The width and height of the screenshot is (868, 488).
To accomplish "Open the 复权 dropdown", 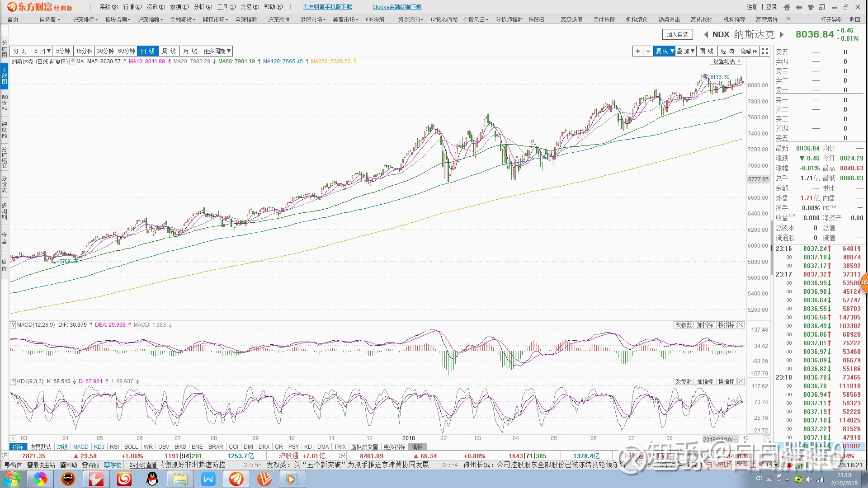I will coord(665,51).
